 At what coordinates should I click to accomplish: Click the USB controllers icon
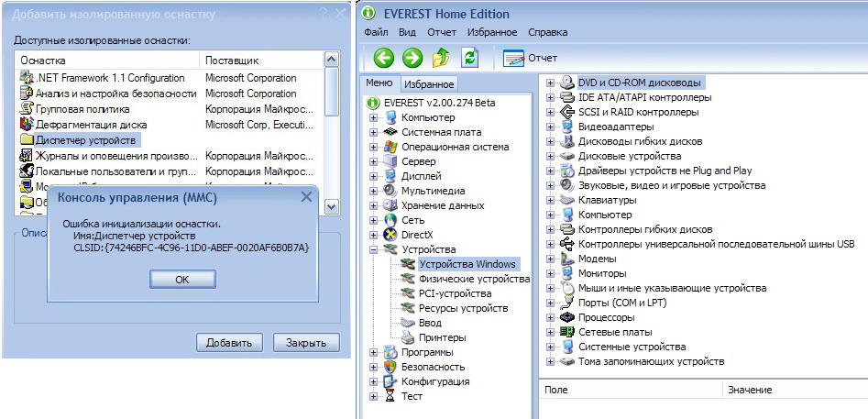pos(566,244)
